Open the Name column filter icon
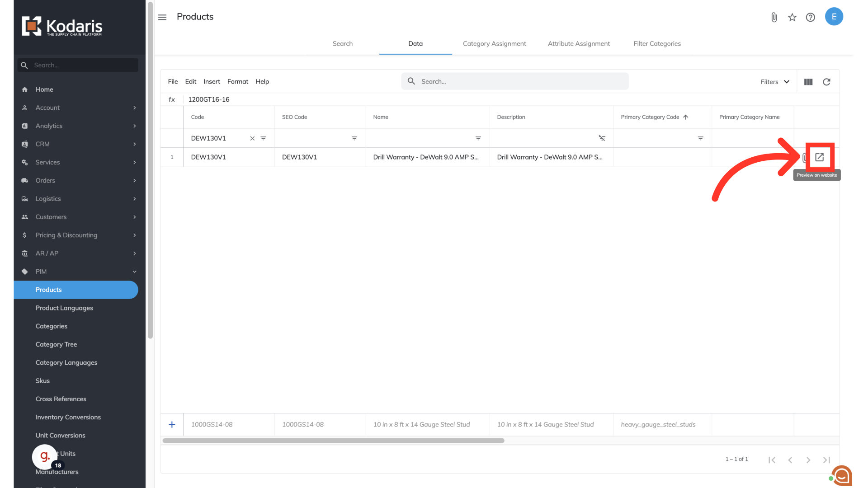 tap(478, 138)
